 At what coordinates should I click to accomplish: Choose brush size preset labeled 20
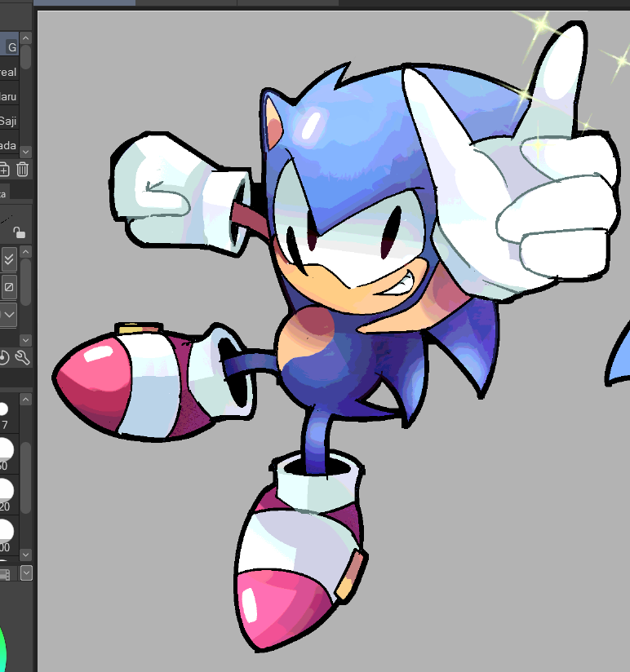pyautogui.click(x=9, y=494)
